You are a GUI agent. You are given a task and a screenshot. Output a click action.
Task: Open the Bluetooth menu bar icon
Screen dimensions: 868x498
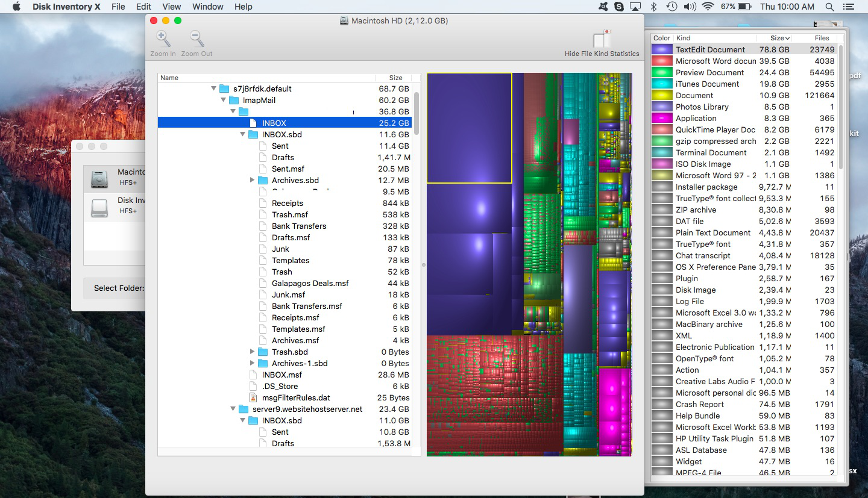click(653, 7)
